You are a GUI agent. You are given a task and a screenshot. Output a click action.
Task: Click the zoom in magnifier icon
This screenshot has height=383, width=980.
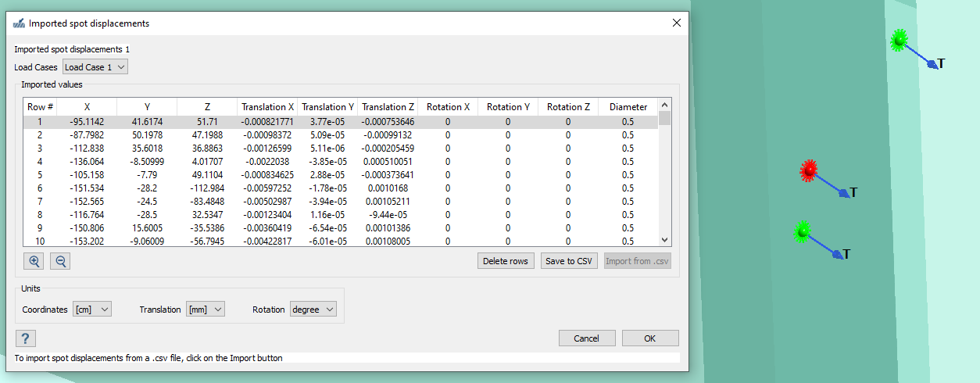pos(34,261)
